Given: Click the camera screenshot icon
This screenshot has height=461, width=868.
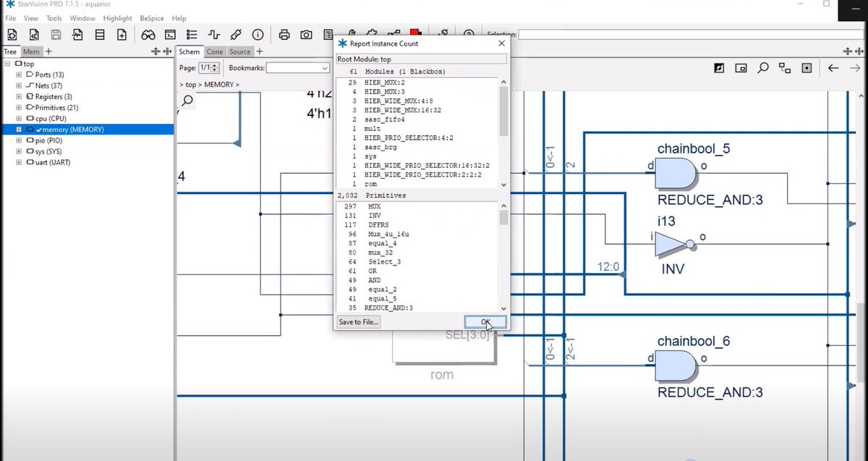Looking at the screenshot, I should tap(306, 34).
